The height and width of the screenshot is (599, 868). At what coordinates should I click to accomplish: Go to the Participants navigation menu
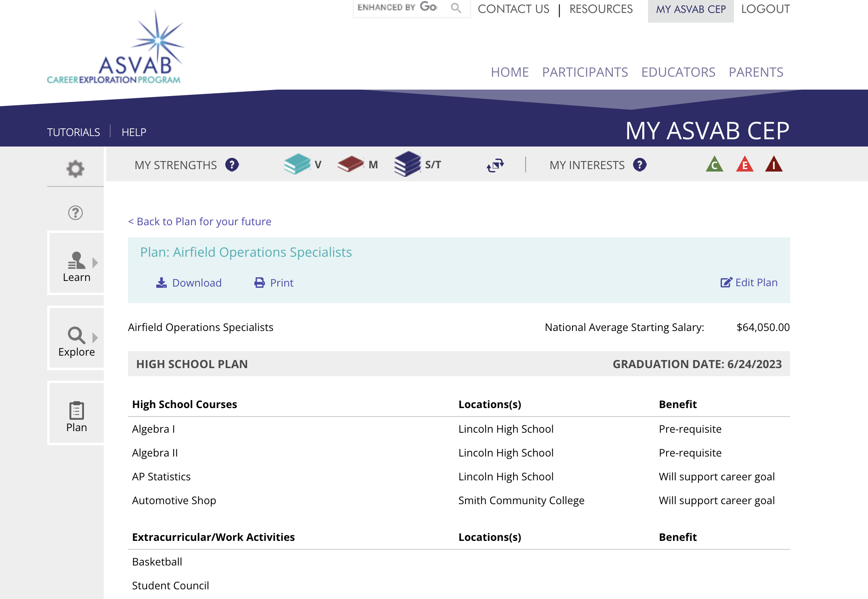click(585, 72)
